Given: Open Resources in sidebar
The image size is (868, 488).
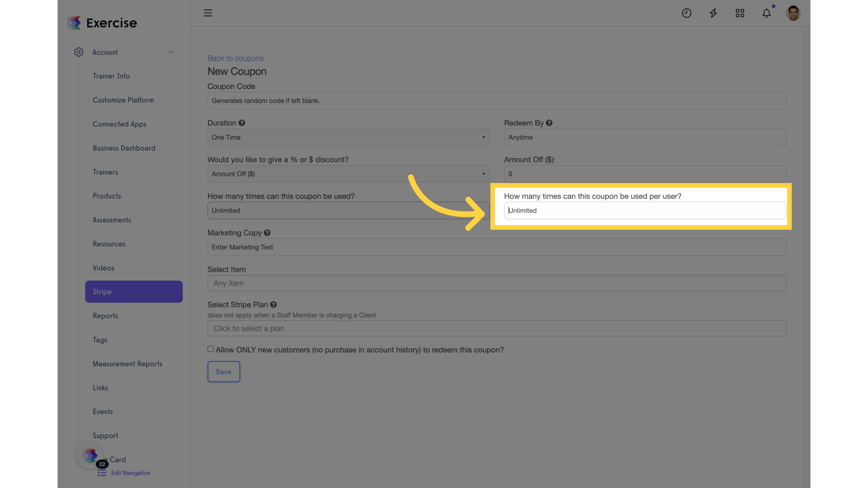Looking at the screenshot, I should [x=109, y=244].
